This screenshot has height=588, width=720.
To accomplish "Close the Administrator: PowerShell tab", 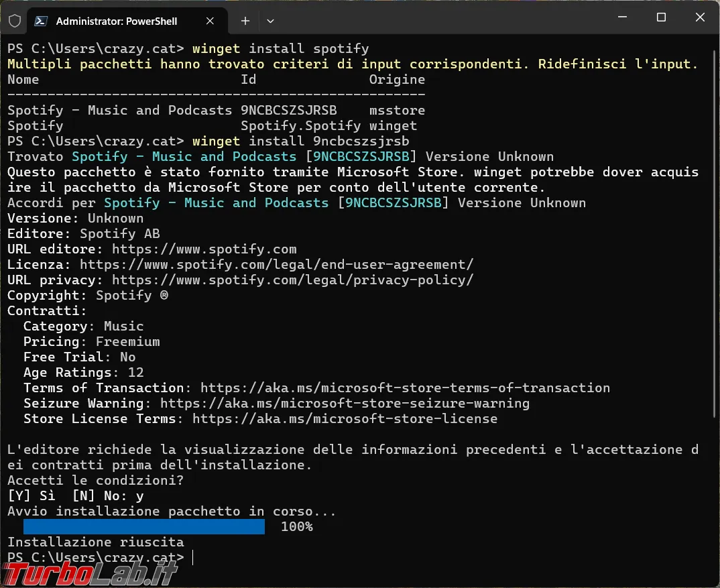I will [x=210, y=21].
